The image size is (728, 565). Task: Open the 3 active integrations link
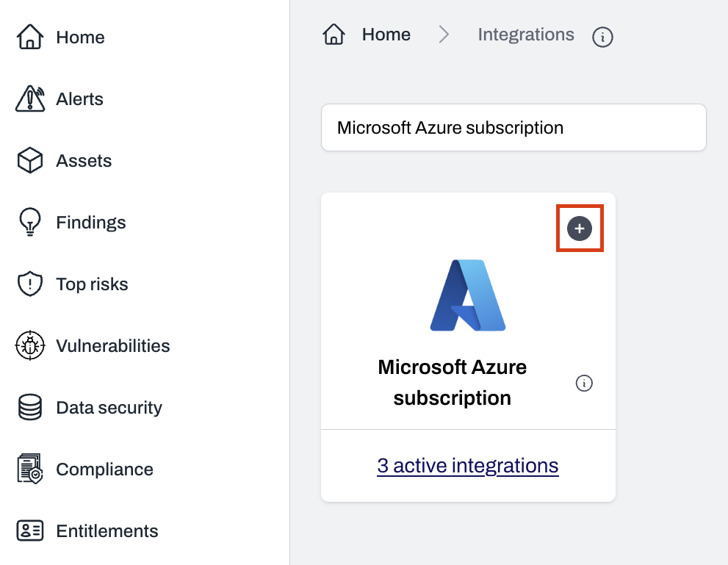pyautogui.click(x=468, y=465)
